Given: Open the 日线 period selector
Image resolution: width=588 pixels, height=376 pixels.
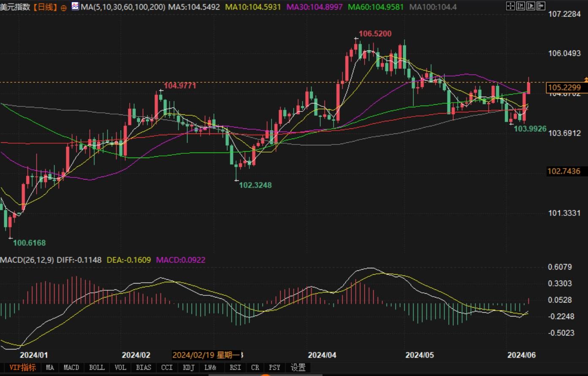Looking at the screenshot, I should [44, 7].
